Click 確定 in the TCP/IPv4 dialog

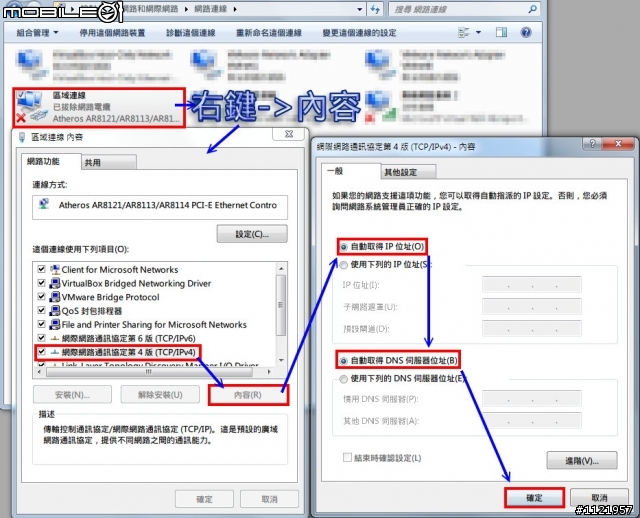pos(534,498)
